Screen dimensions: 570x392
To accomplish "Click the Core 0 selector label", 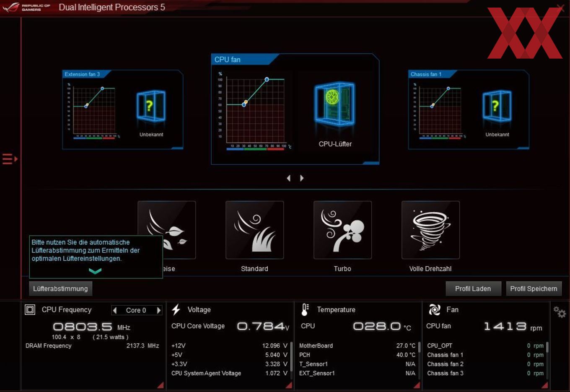I will [x=136, y=310].
